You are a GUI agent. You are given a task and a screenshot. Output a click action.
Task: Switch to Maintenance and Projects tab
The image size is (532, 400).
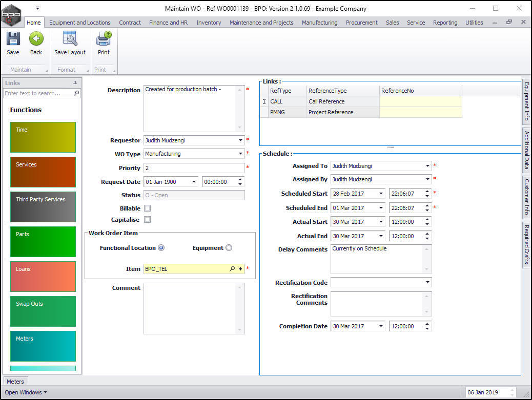[261, 23]
